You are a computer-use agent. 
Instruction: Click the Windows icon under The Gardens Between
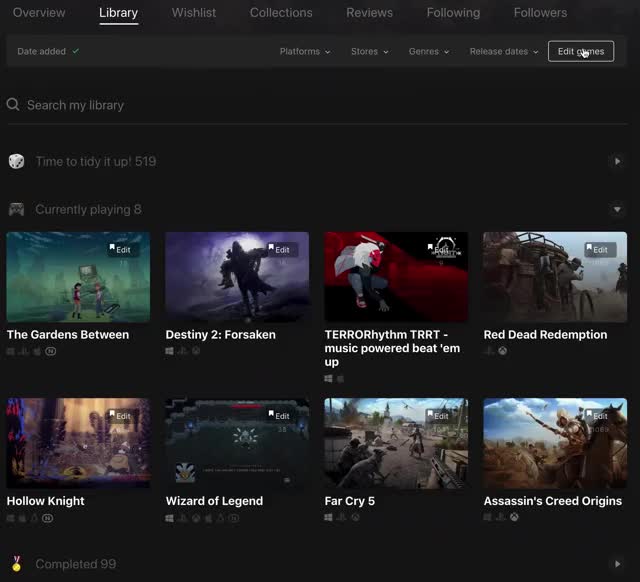pos(11,351)
